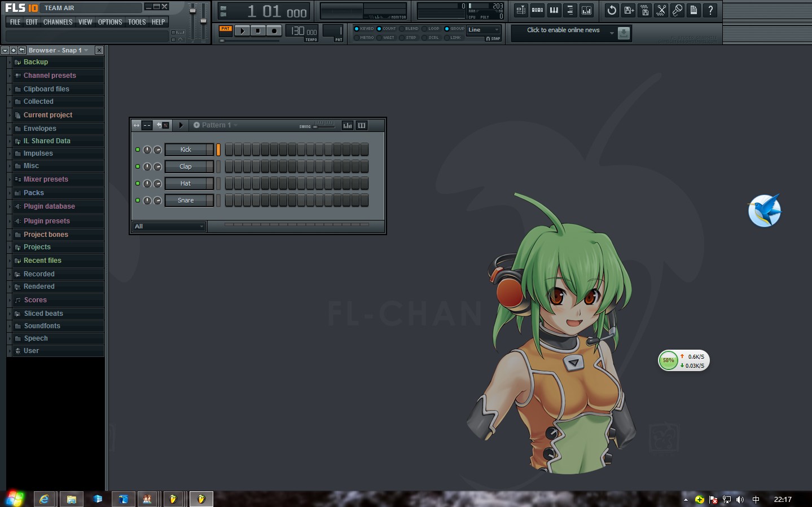
Task: Click the swing slider
Action: 324,126
